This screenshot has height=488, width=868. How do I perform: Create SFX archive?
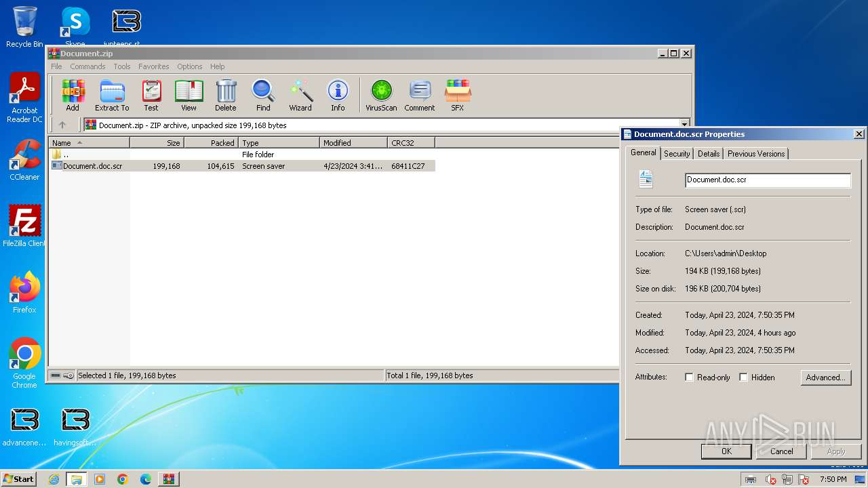pos(458,95)
